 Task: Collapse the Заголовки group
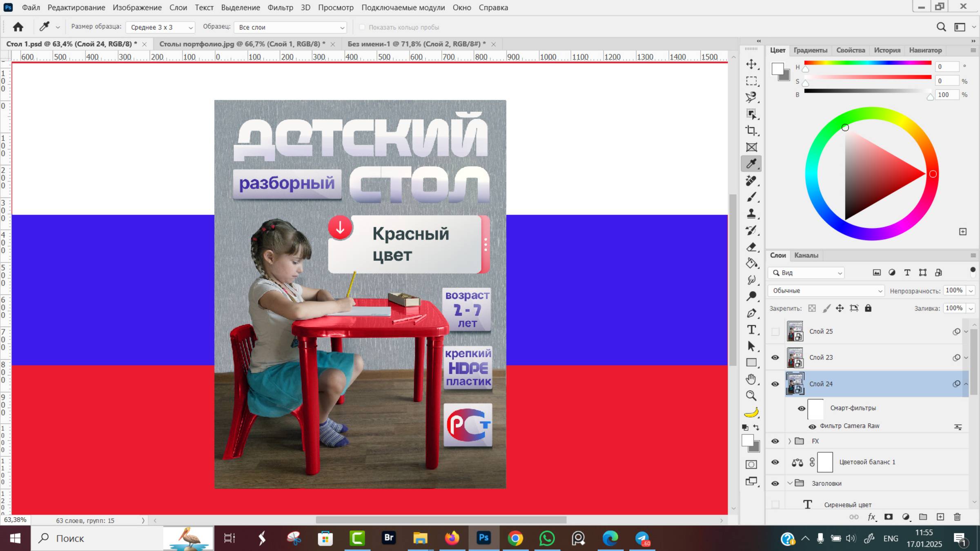791,483
